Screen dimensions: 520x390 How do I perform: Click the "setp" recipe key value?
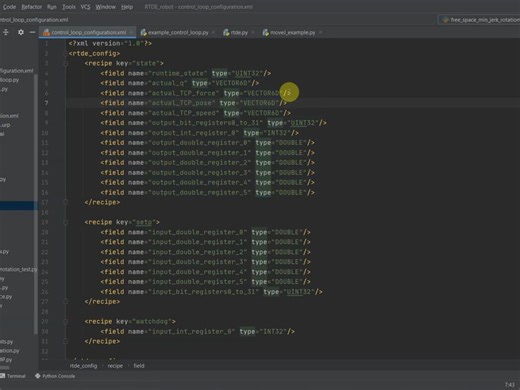pos(144,222)
